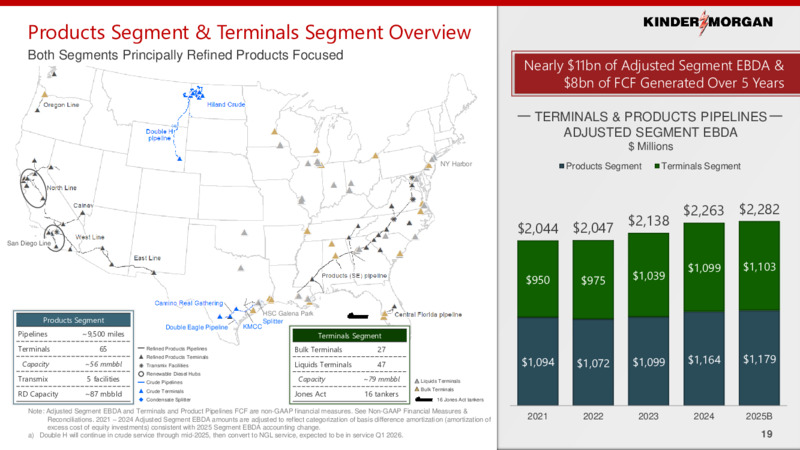Click the 2025B axis label

tap(759, 416)
